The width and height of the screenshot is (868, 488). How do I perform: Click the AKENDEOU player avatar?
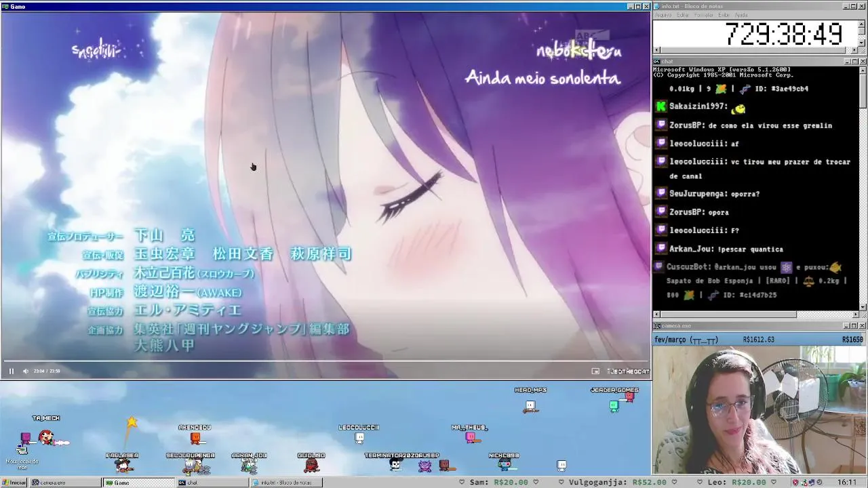tap(195, 439)
